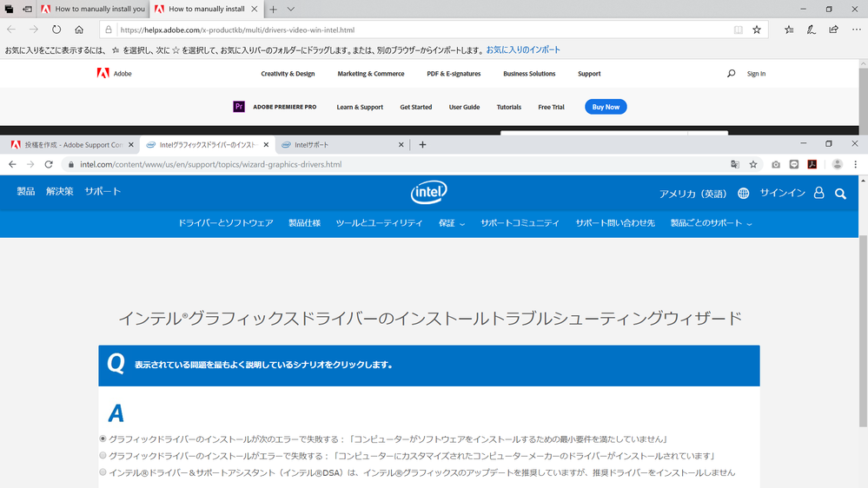Viewport: 868px width, 488px height.
Task: Expand Edge tab preview chevron
Action: 290,9
